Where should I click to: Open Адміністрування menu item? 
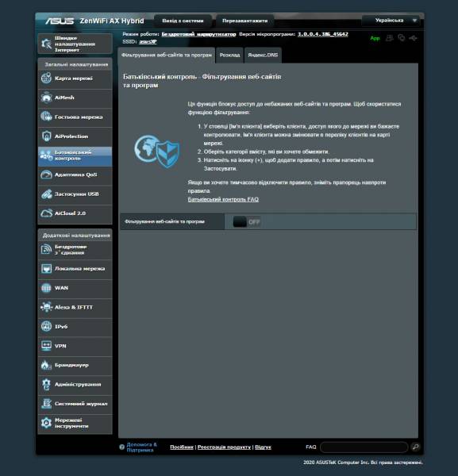point(75,384)
